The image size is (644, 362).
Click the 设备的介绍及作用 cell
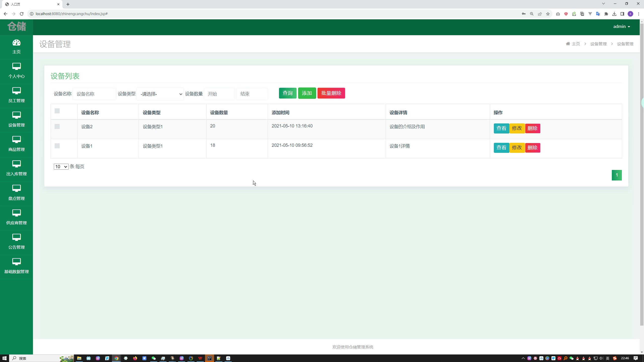[407, 127]
